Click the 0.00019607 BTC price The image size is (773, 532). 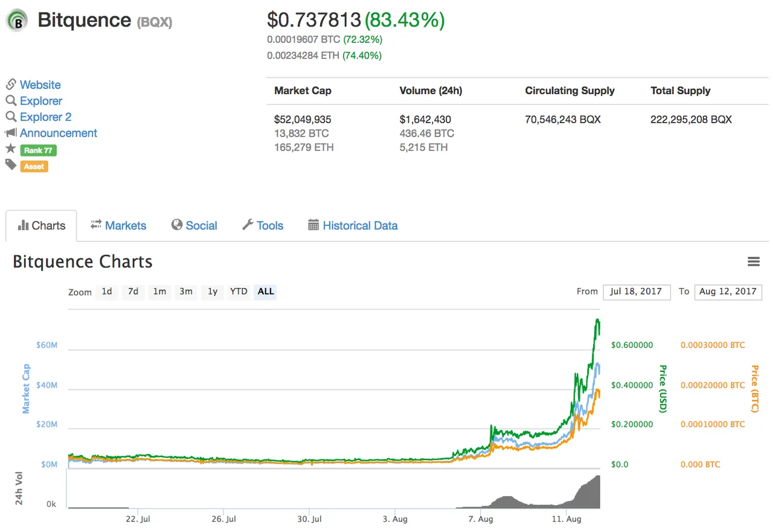(304, 40)
